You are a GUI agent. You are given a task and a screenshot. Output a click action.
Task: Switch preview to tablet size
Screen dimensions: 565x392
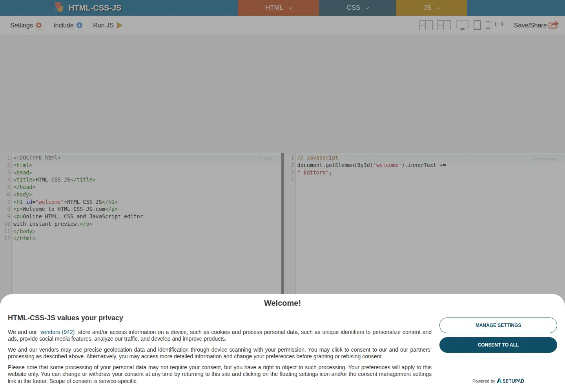coord(477,25)
